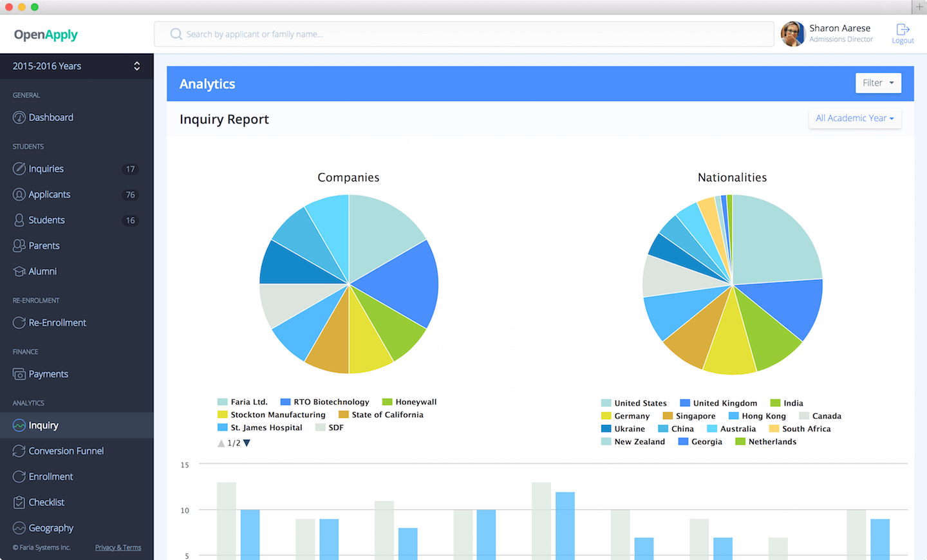Click the Inquiry analytics wave icon

pos(19,425)
